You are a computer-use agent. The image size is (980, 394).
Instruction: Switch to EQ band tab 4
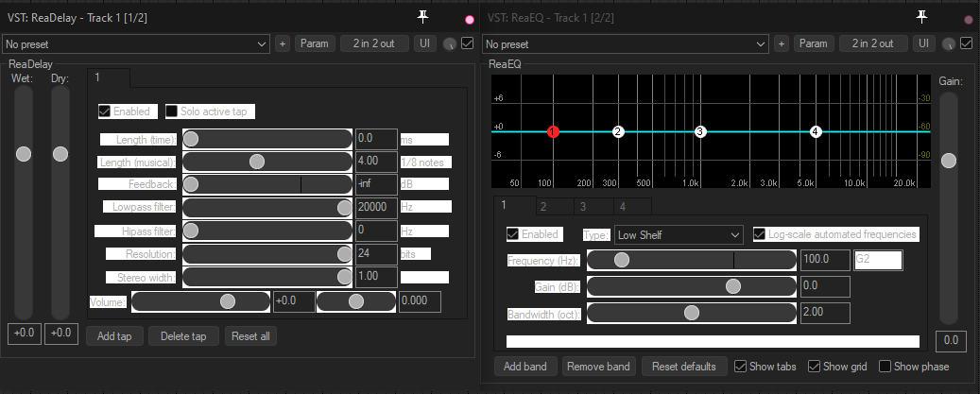click(632, 207)
